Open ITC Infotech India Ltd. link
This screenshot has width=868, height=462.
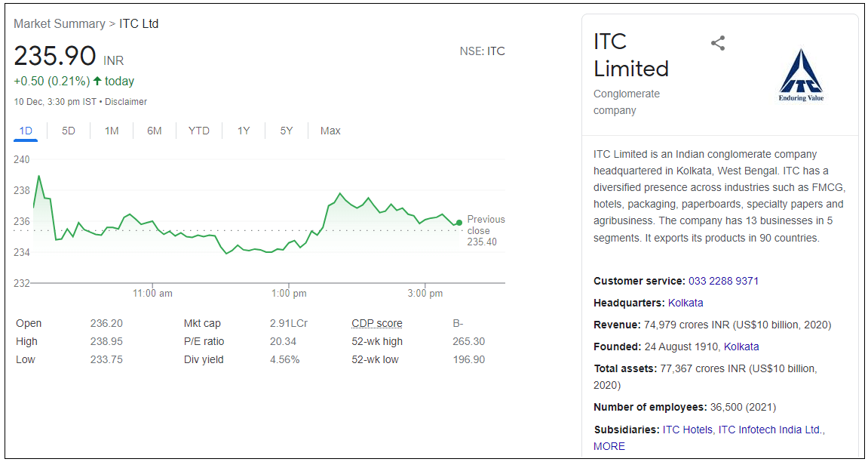tap(771, 430)
